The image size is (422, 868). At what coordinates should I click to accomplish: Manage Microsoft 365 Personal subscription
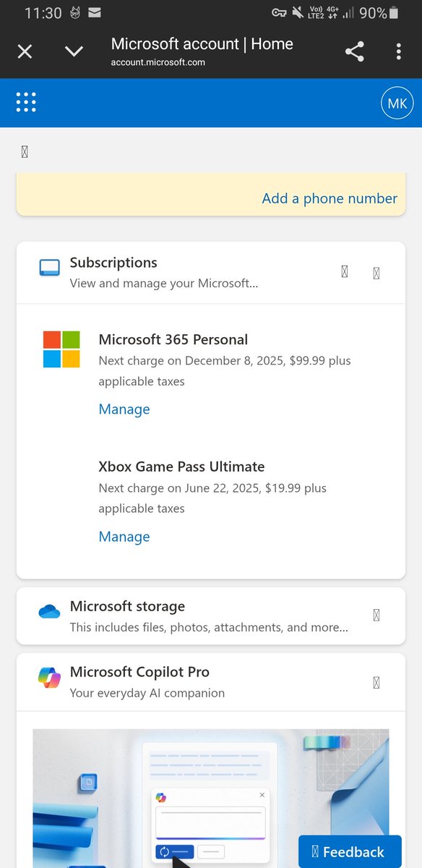click(x=124, y=409)
